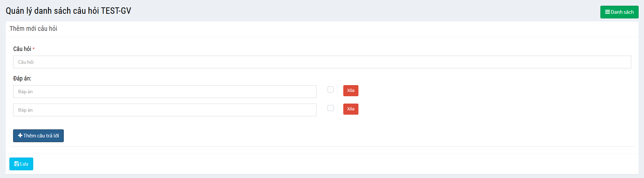Focus the Câu hỏi text field
This screenshot has width=644, height=178.
pyautogui.click(x=322, y=62)
